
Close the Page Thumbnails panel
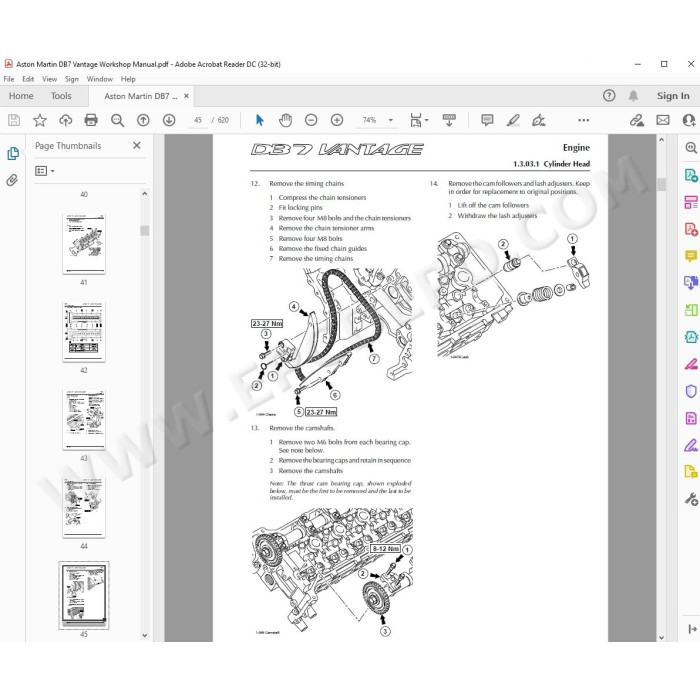pyautogui.click(x=137, y=146)
